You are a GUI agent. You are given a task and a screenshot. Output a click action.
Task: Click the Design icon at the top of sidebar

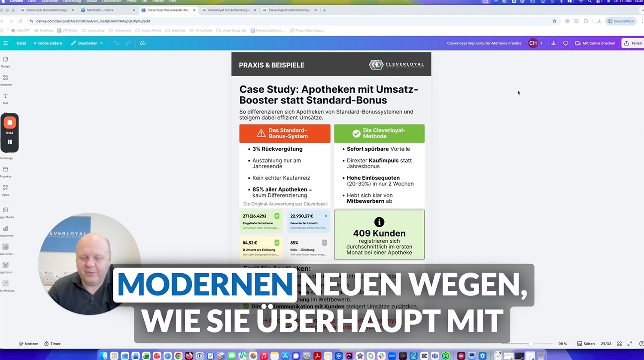pyautogui.click(x=6, y=61)
